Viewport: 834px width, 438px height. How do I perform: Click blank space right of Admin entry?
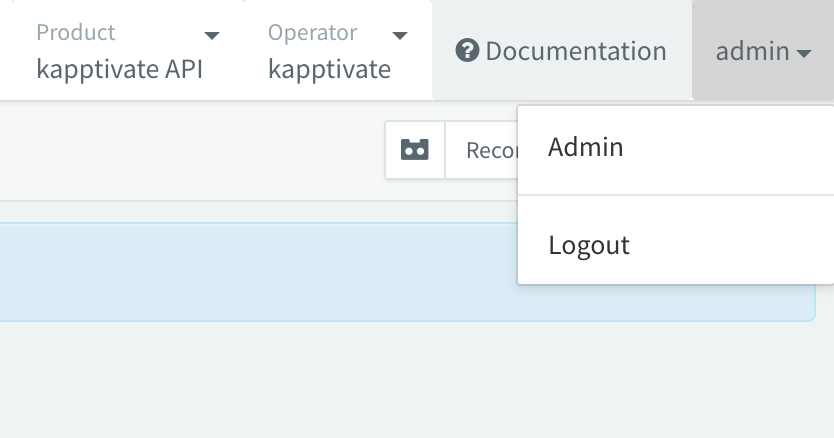tap(740, 148)
